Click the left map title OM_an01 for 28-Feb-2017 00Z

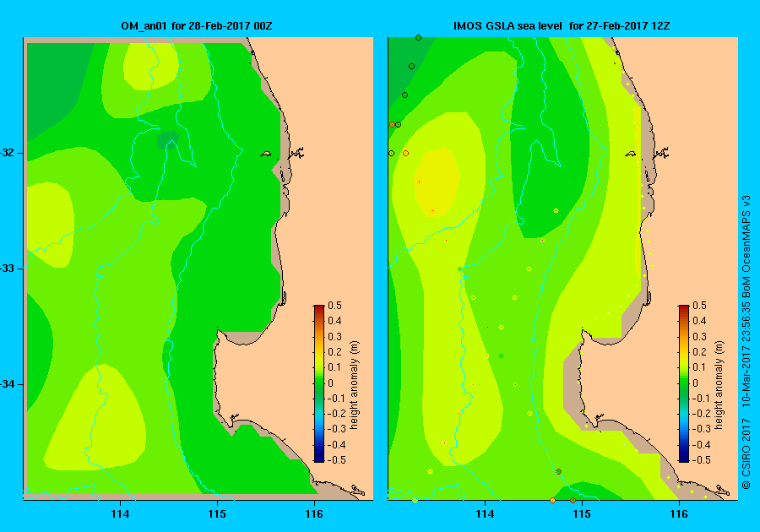[x=196, y=26]
